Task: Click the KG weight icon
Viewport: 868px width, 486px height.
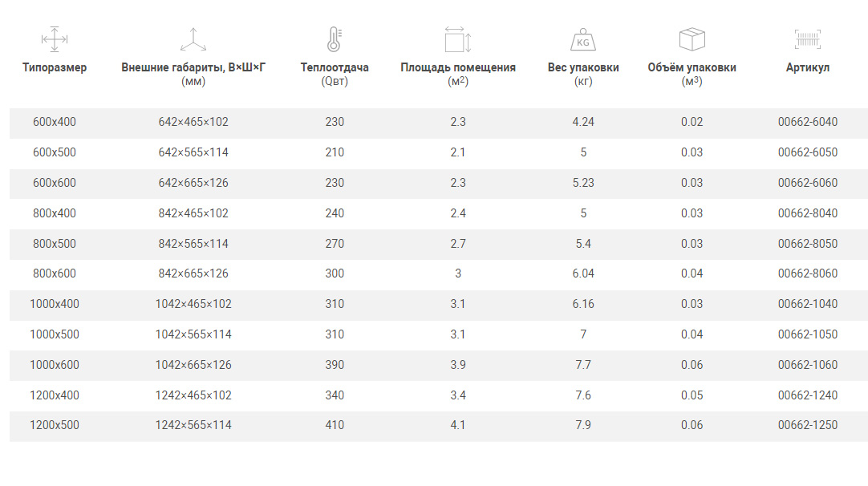Action: [x=583, y=39]
